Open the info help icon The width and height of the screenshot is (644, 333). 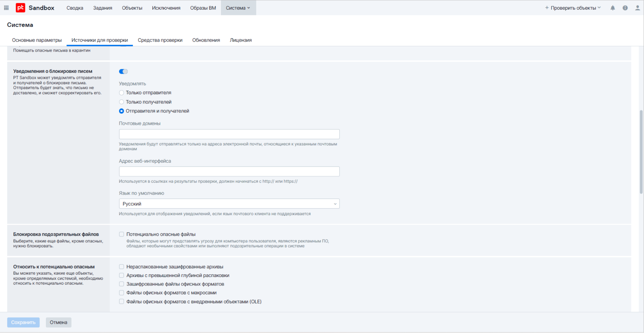[625, 8]
